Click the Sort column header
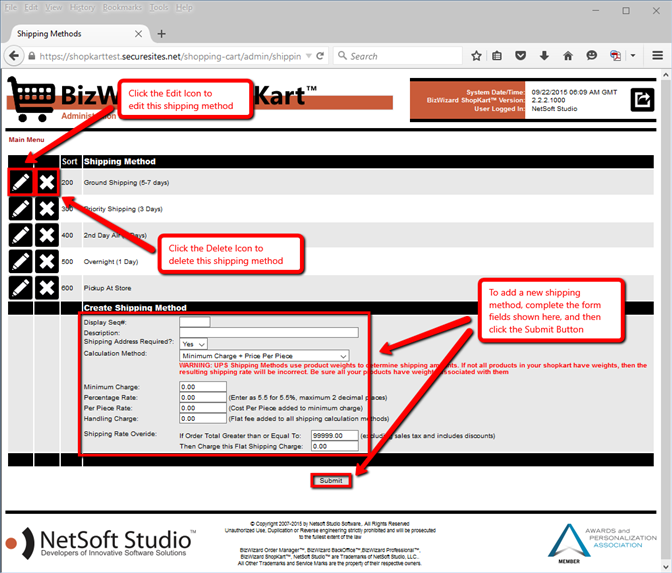The height and width of the screenshot is (573, 672). 69,162
